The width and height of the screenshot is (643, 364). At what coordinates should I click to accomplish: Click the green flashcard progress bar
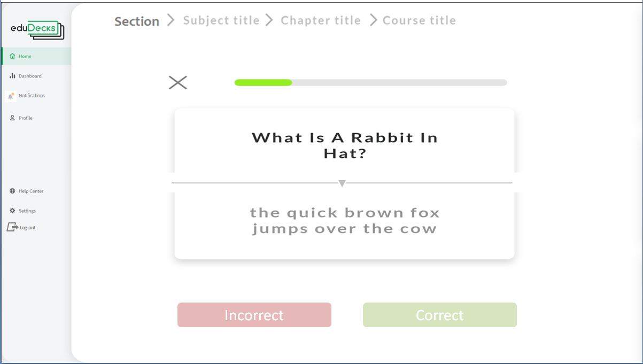pos(263,82)
